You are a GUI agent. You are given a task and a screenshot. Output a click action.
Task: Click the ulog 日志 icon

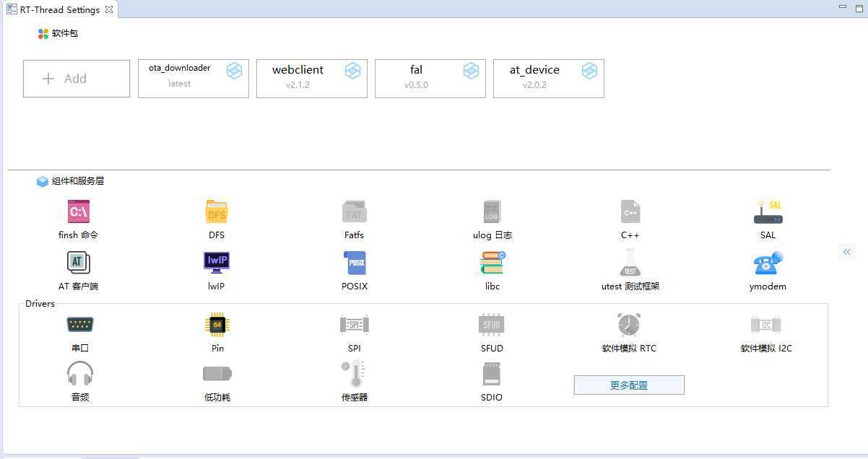coord(492,212)
